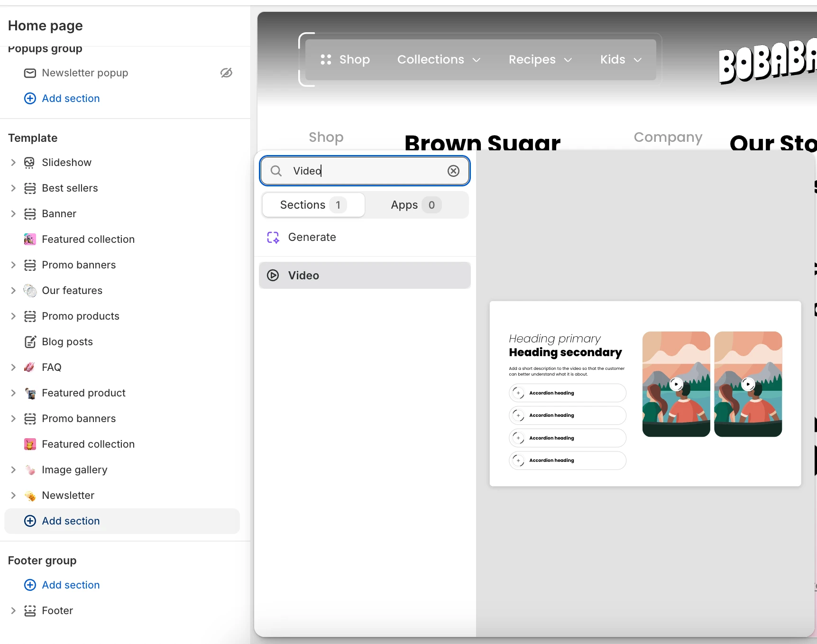817x644 pixels.
Task: Open the Recipes dropdown in preview nav
Action: [540, 59]
